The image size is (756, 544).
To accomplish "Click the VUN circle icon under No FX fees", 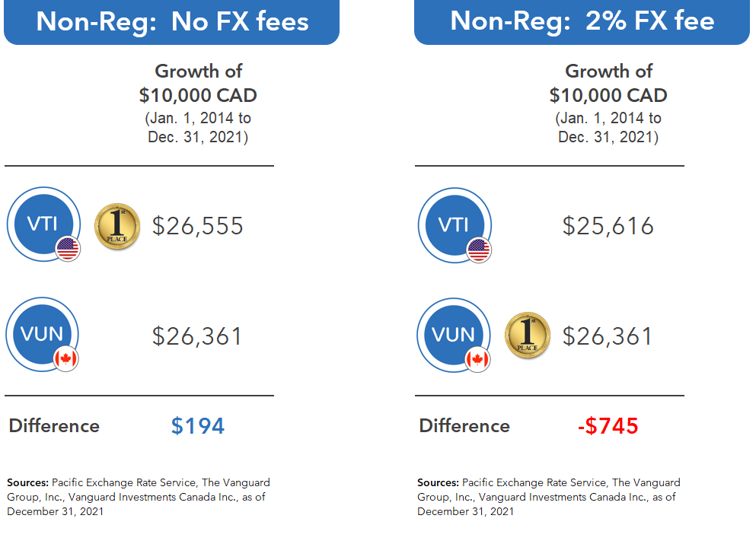I will (x=41, y=333).
